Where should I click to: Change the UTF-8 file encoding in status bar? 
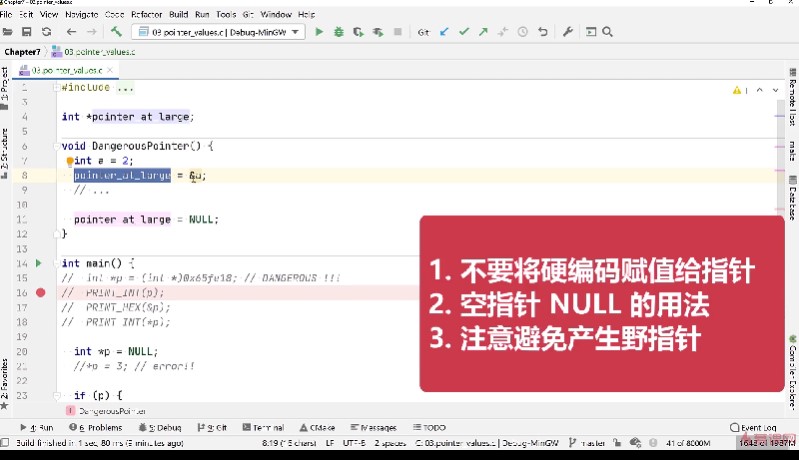[x=354, y=443]
